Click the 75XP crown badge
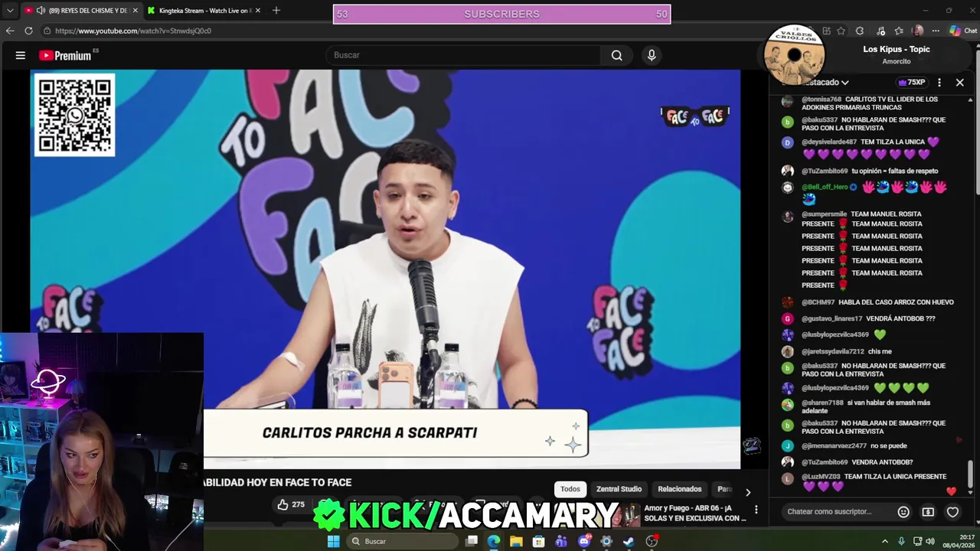Screen dimensions: 980x551 (912, 82)
